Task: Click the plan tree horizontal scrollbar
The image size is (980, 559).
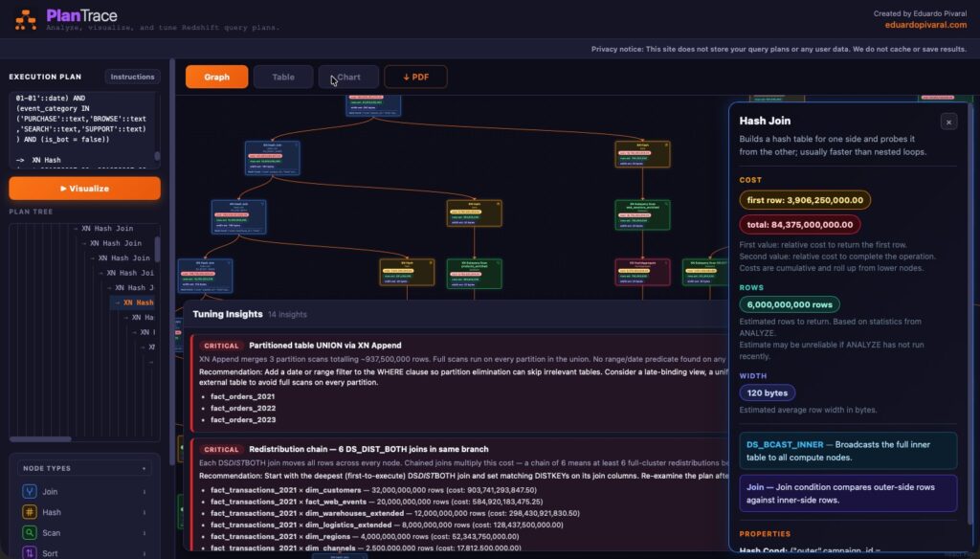Action: click(40, 439)
